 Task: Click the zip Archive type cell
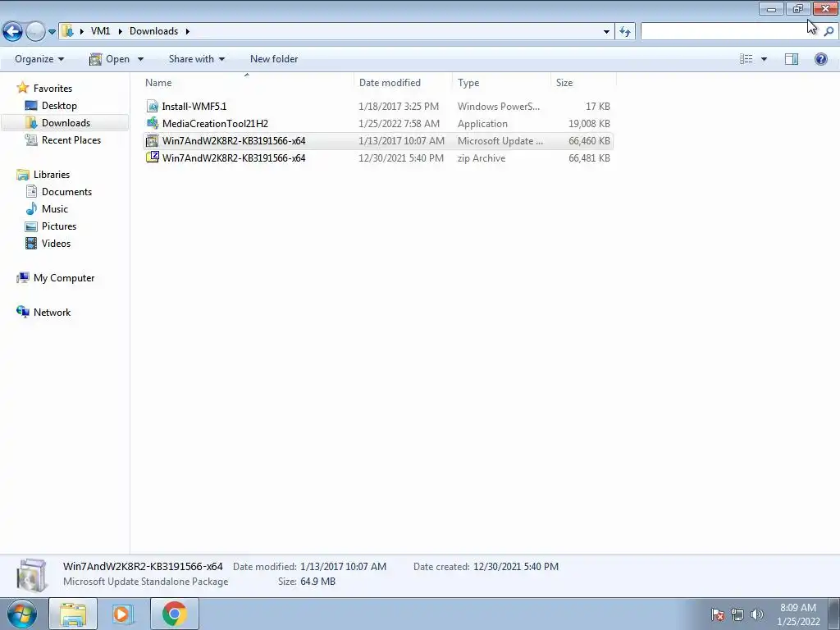point(481,158)
